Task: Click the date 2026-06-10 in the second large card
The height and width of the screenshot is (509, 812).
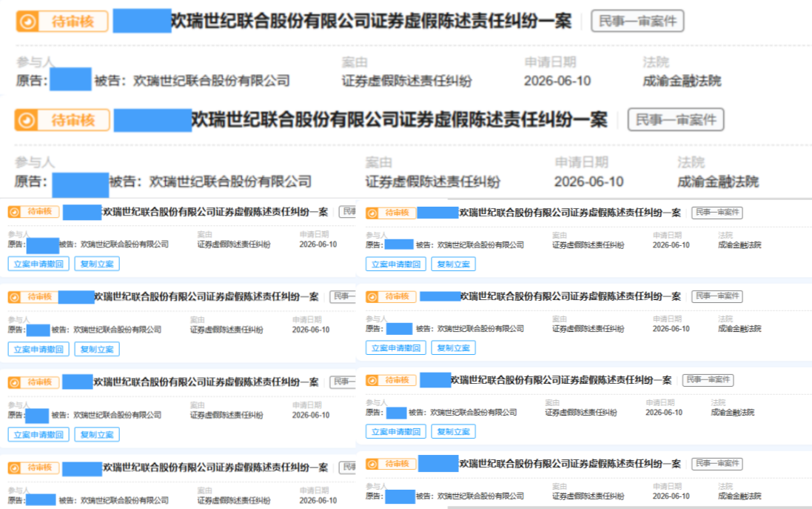Action: 588,182
